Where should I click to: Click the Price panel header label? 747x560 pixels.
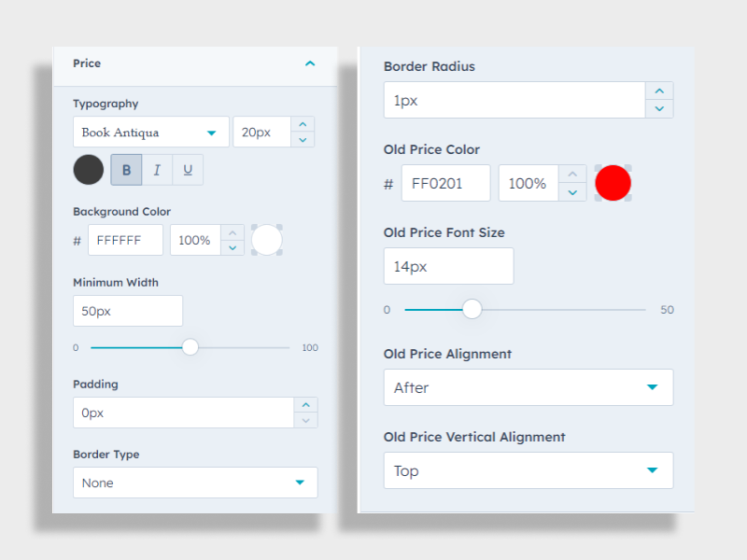86,63
